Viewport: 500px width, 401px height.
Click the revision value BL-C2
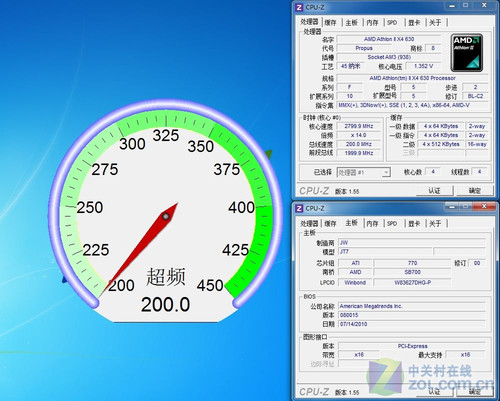coord(475,96)
